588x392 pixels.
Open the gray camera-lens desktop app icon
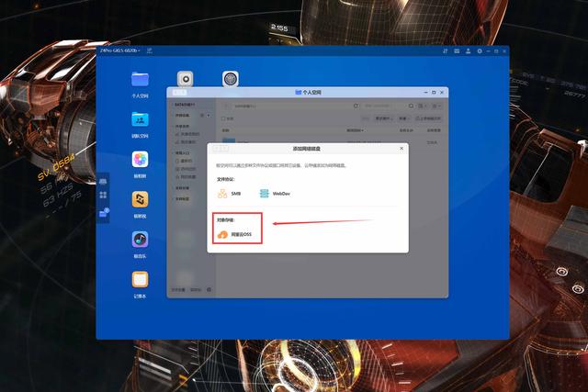click(x=186, y=79)
